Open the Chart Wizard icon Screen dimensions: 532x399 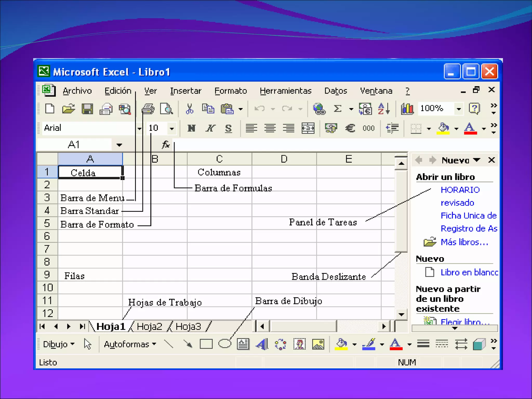tap(407, 109)
